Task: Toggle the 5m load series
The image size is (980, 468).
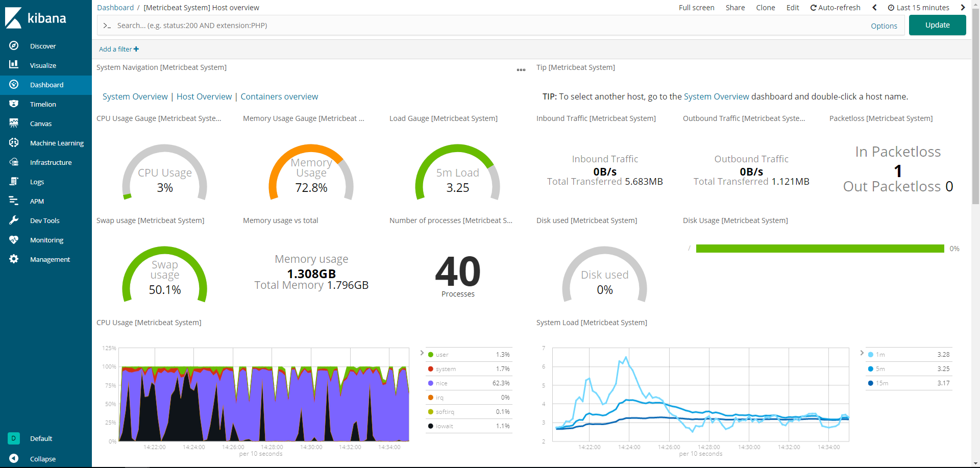Action: 909,369
